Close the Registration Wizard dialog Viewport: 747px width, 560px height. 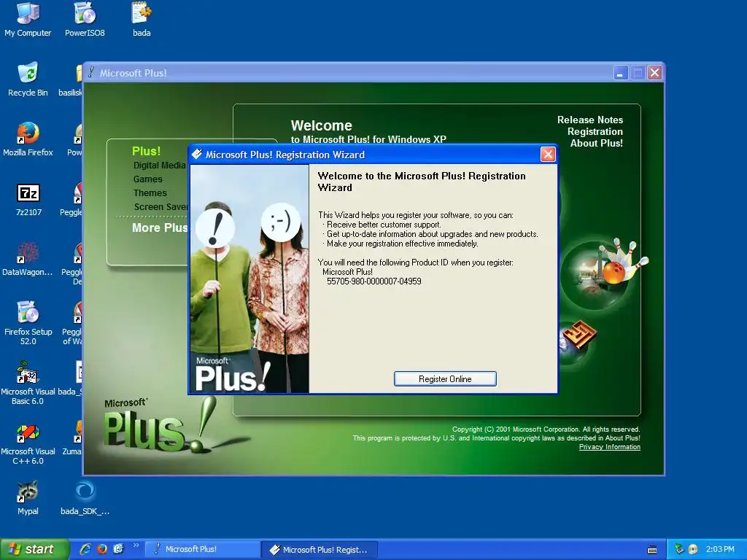[x=548, y=155]
